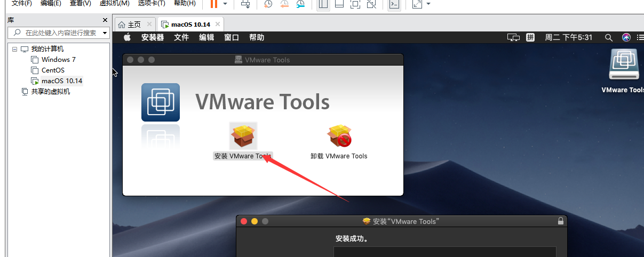
Task: Click the 安装成功。 text in installer
Action: coord(353,239)
